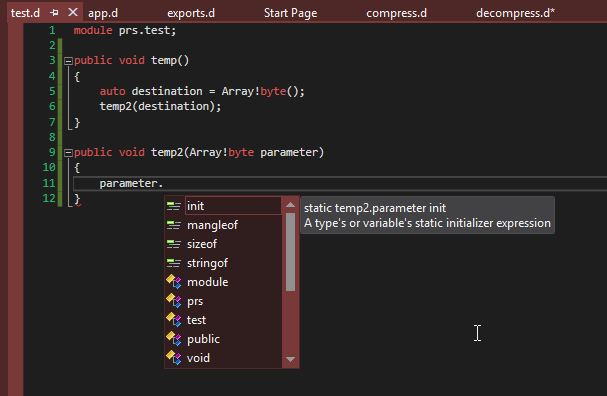
Task: Switch to the app.d tab
Action: click(x=103, y=13)
